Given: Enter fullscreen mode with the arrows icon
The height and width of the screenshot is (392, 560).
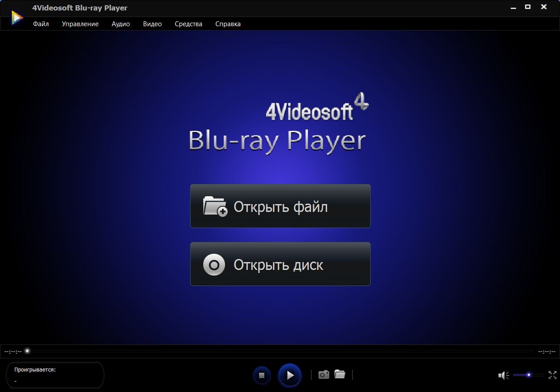Looking at the screenshot, I should [553, 375].
